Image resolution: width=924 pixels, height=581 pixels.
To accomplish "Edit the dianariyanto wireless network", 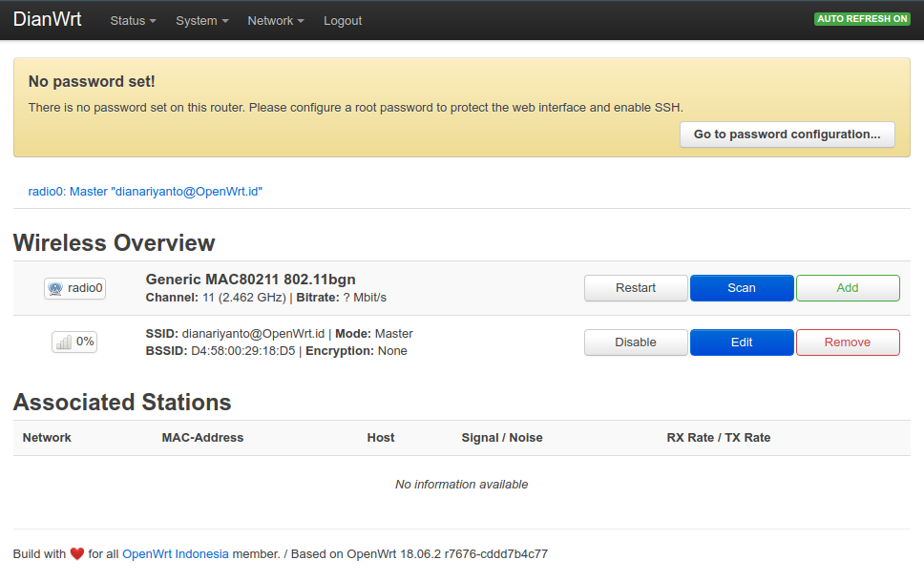I will (x=742, y=342).
